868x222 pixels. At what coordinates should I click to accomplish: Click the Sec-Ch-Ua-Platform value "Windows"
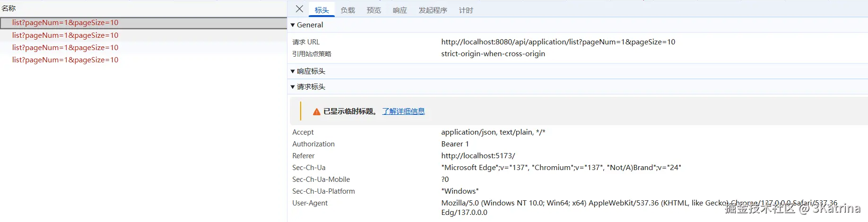pos(460,191)
